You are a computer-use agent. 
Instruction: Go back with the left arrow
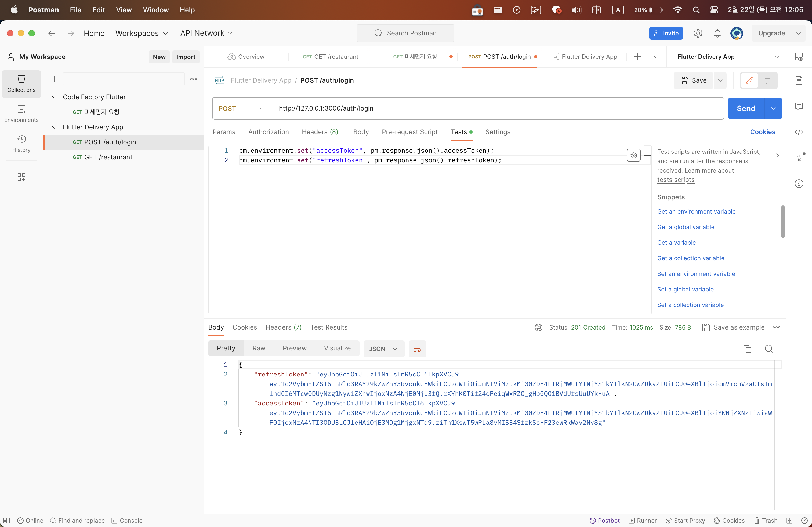pyautogui.click(x=52, y=33)
